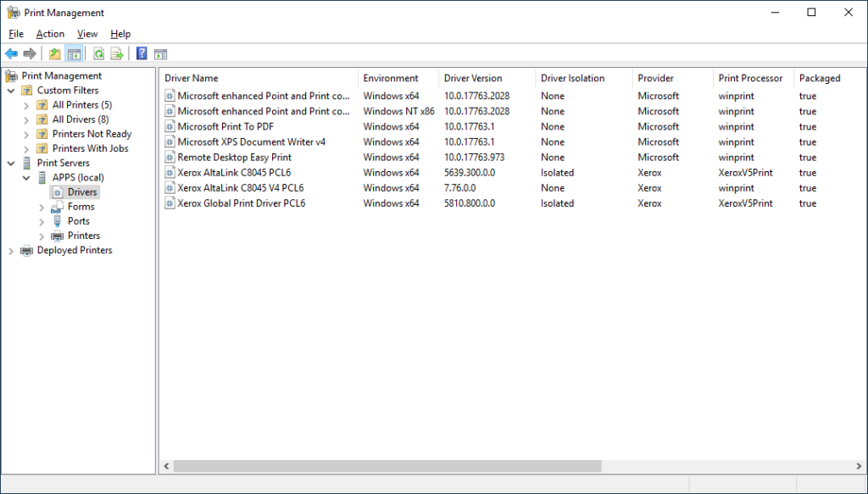Collapse the Custom Filters tree node

(x=11, y=91)
